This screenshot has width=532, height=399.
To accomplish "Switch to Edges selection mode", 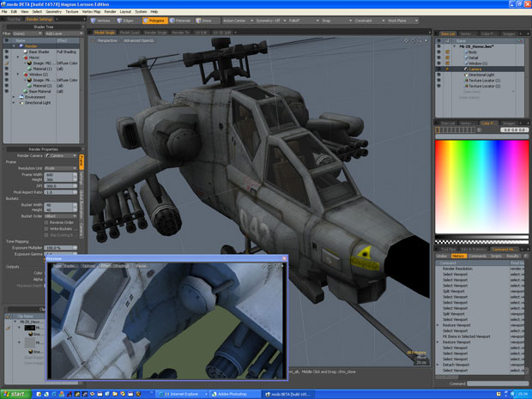I will point(128,20).
